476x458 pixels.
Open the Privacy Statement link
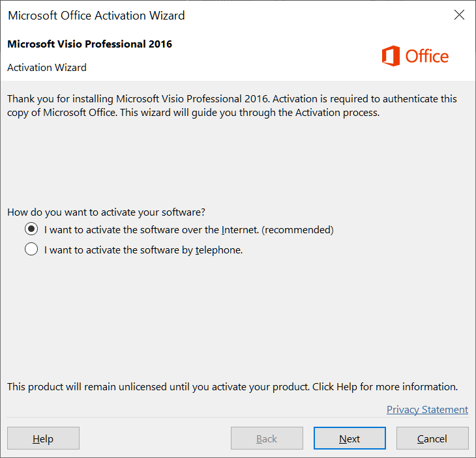point(427,410)
